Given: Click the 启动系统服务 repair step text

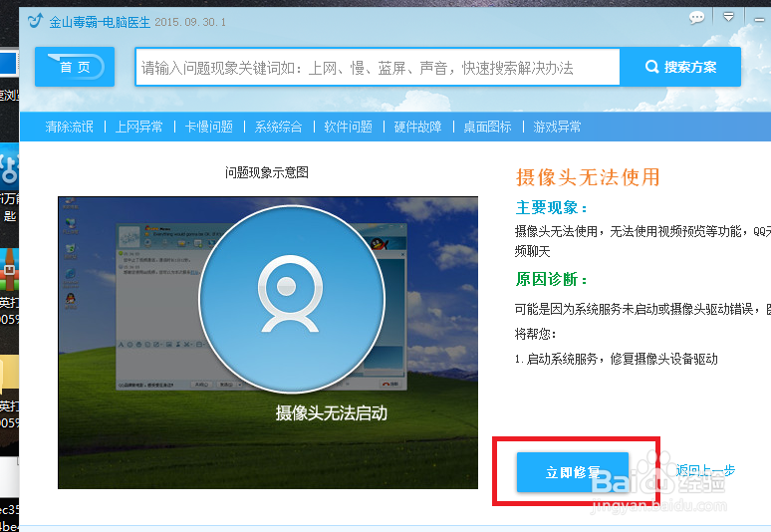Looking at the screenshot, I should (x=617, y=359).
